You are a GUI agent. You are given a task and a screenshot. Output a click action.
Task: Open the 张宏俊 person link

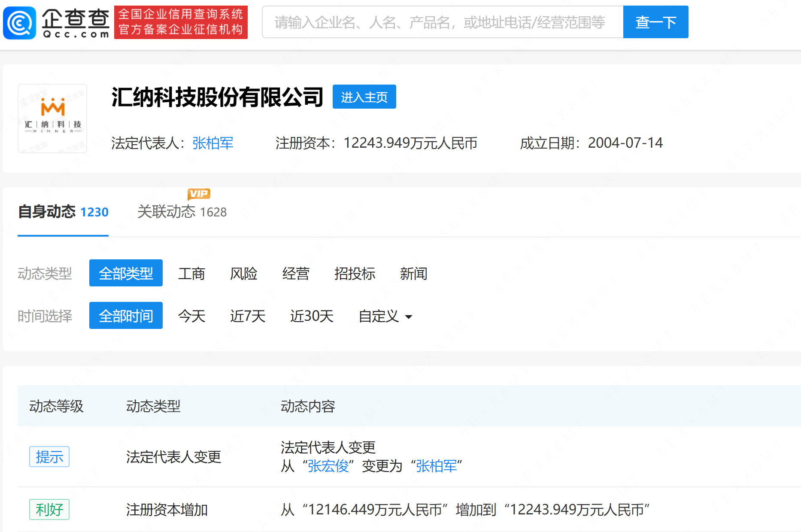coord(328,466)
